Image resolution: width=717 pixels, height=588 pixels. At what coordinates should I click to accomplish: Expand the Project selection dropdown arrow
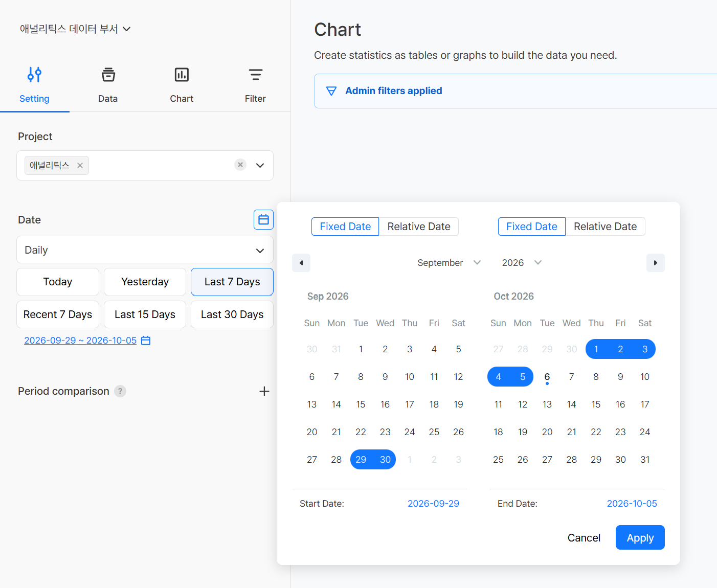[260, 165]
